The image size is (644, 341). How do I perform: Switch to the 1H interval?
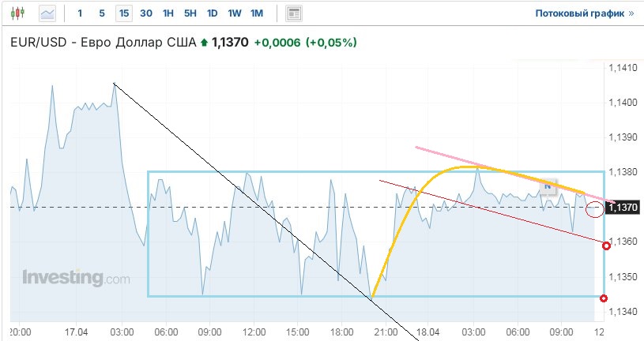[168, 13]
